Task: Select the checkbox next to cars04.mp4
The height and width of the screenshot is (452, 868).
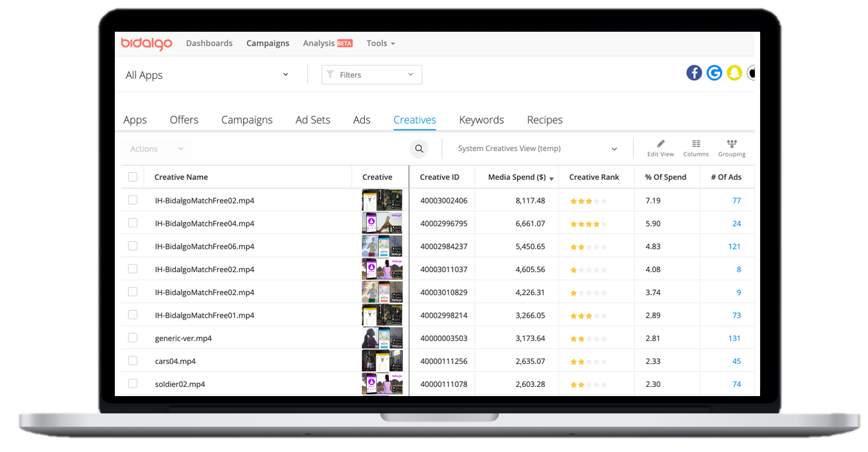Action: point(133,361)
